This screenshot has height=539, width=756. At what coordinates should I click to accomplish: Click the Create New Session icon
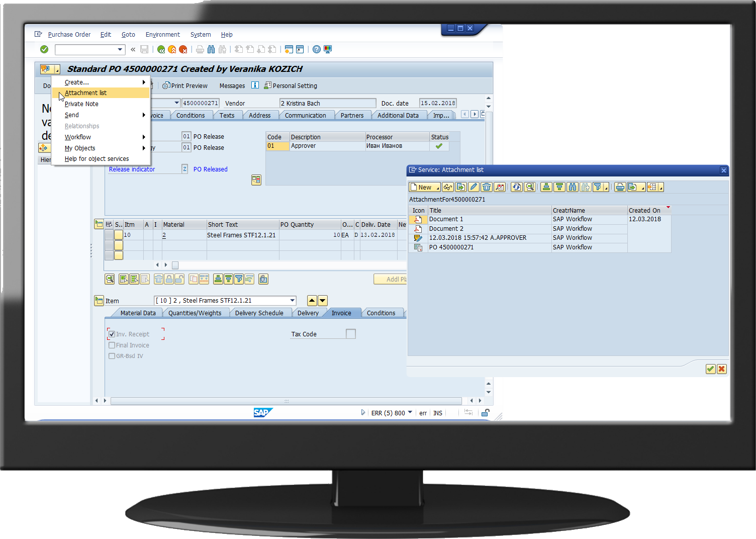289,49
